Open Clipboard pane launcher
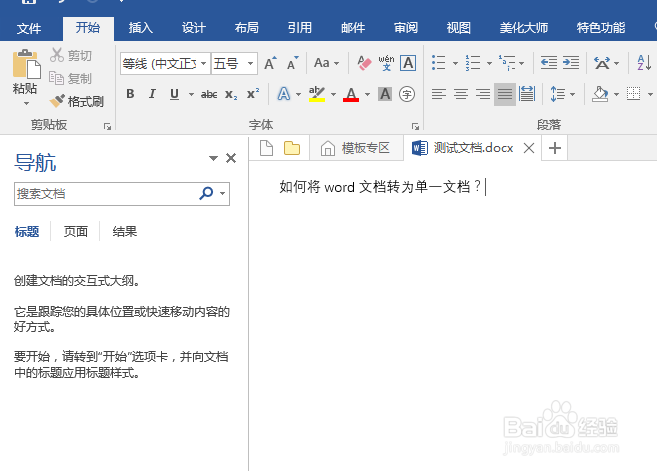This screenshot has height=471, width=657. pyautogui.click(x=108, y=127)
